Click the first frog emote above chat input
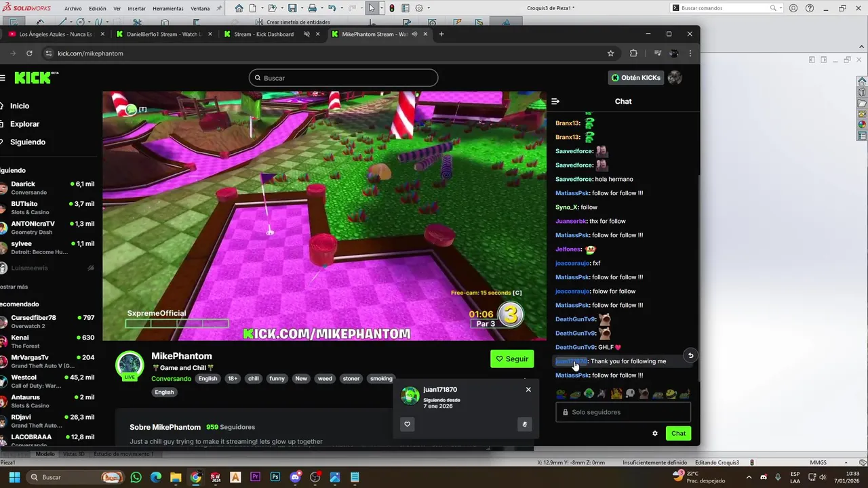This screenshot has width=868, height=488. click(561, 394)
